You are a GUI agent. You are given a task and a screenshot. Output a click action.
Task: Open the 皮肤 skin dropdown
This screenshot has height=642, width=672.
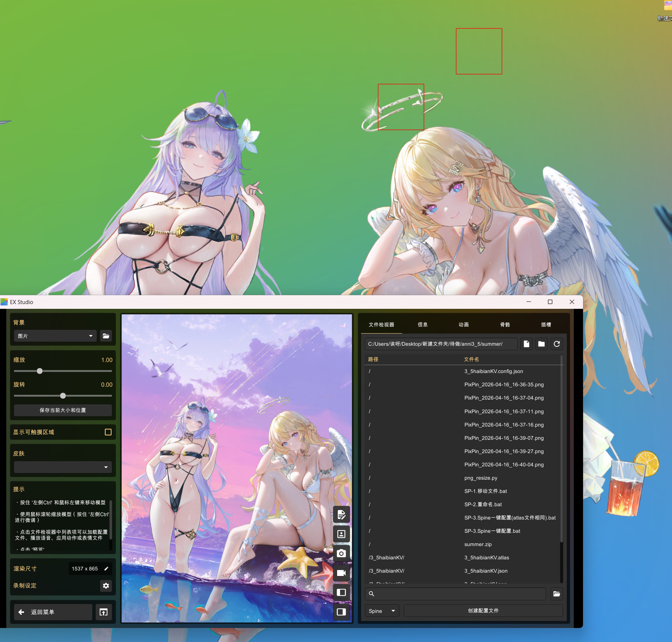point(62,467)
